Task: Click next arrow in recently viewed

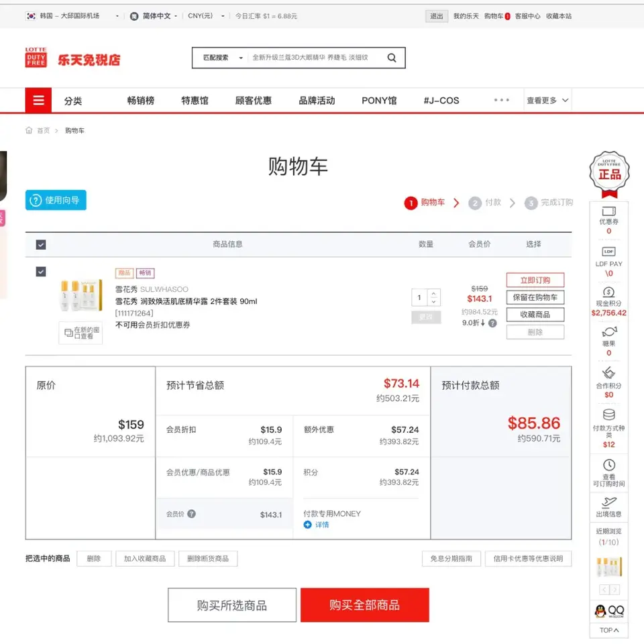Action: click(x=614, y=590)
